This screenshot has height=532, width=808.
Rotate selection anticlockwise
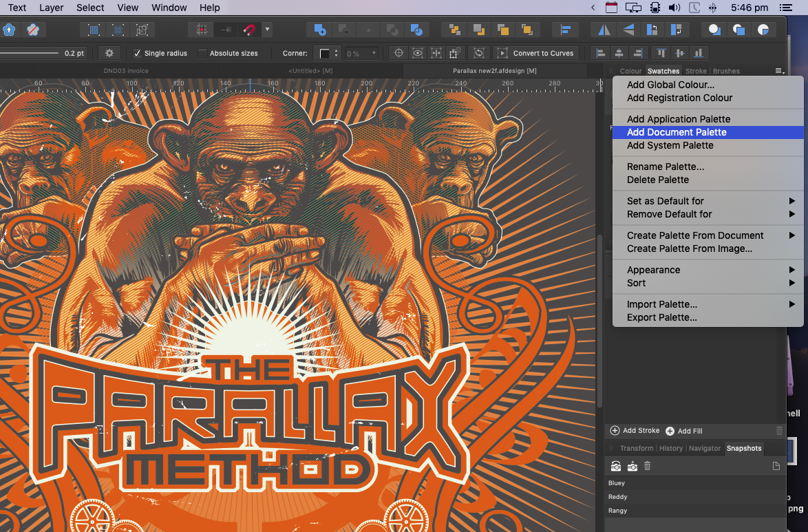tap(652, 30)
